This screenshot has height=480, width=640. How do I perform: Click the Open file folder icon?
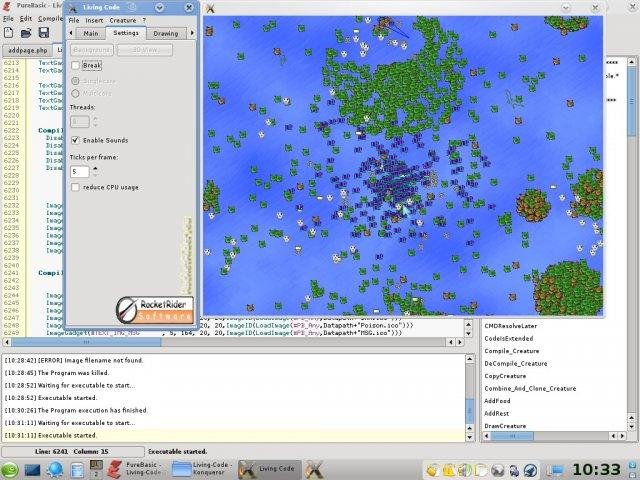coord(27,33)
